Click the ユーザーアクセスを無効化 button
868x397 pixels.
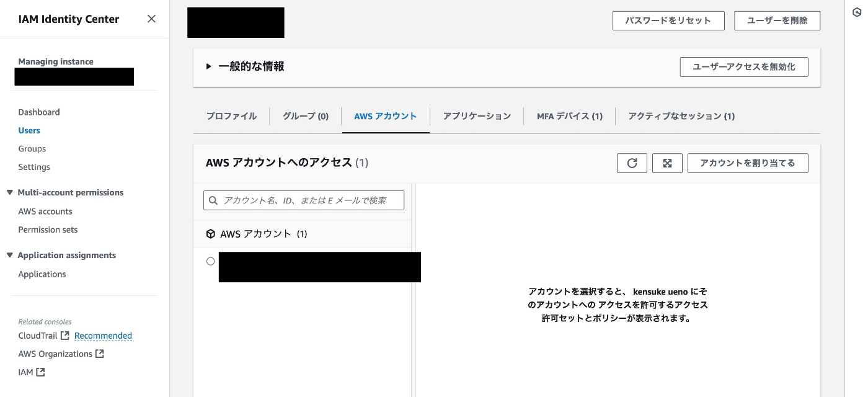coord(744,66)
